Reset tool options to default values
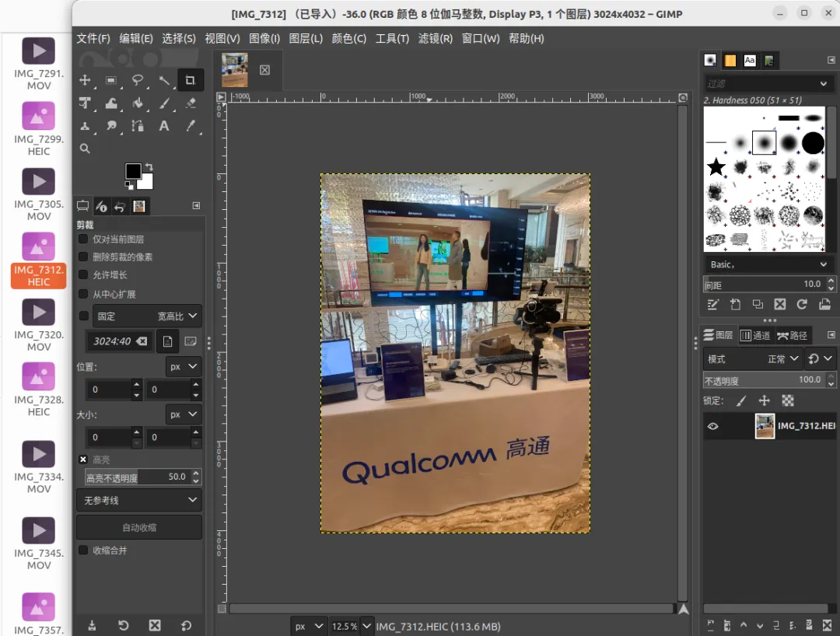 186,625
